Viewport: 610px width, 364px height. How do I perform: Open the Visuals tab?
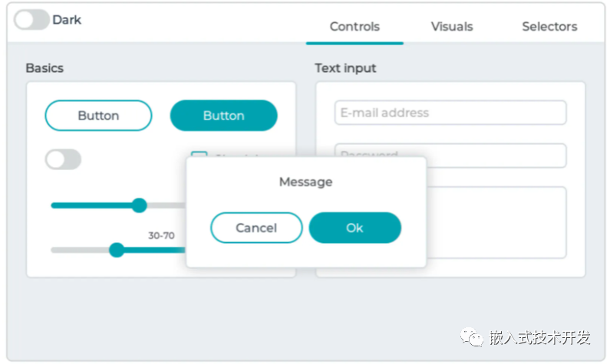coord(452,26)
